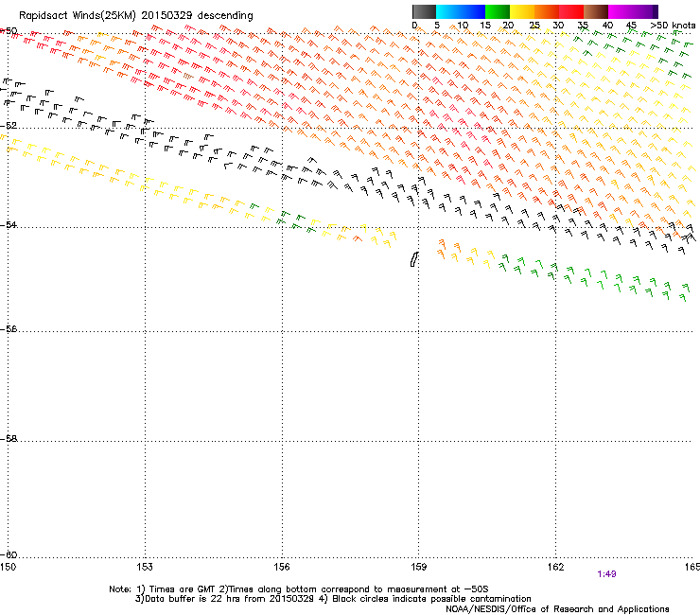
Task: Click the 'Times are GMT' note line
Action: point(298,589)
